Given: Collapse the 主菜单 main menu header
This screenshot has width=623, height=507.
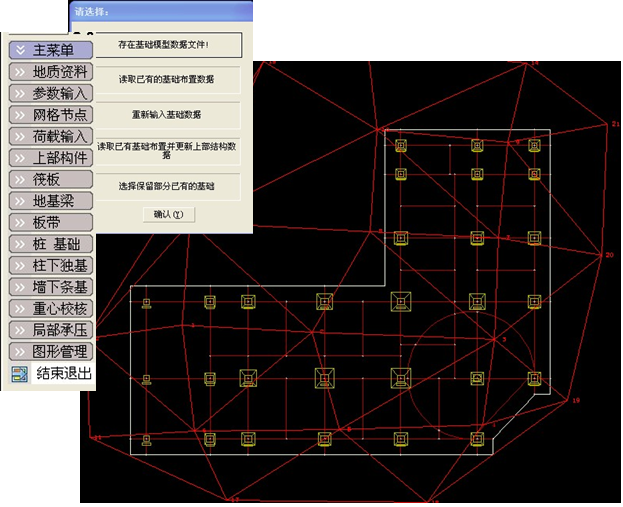Looking at the screenshot, I should click(50, 49).
